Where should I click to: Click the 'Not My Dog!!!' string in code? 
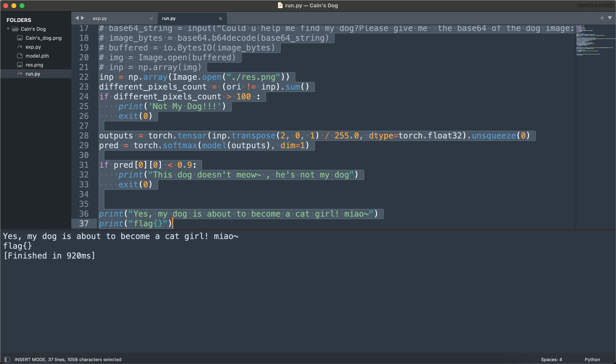[185, 106]
